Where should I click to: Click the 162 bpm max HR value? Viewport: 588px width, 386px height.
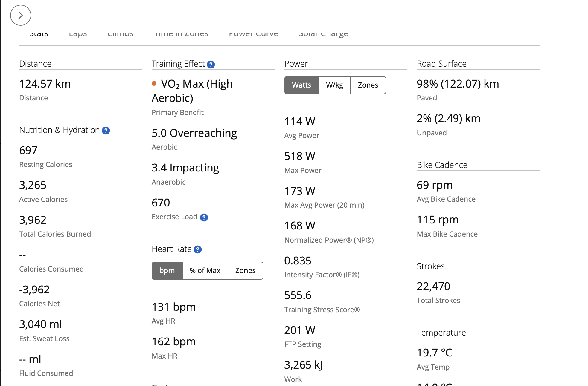point(173,342)
